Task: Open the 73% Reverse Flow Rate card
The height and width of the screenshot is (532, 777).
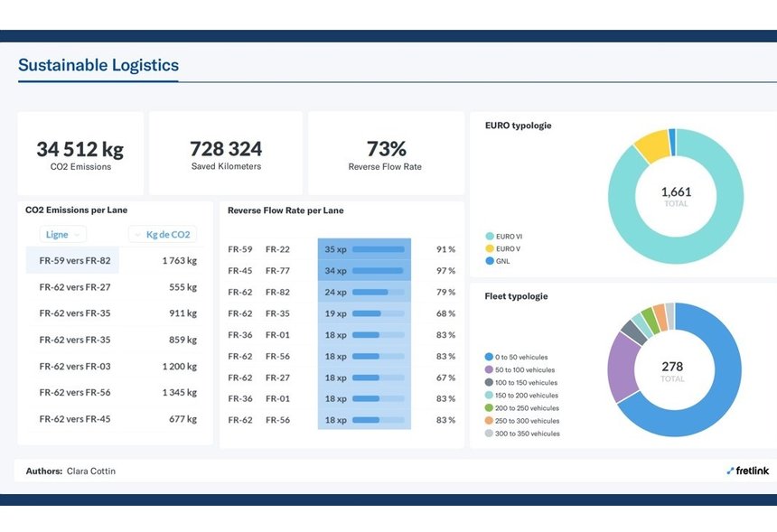Action: coord(386,154)
